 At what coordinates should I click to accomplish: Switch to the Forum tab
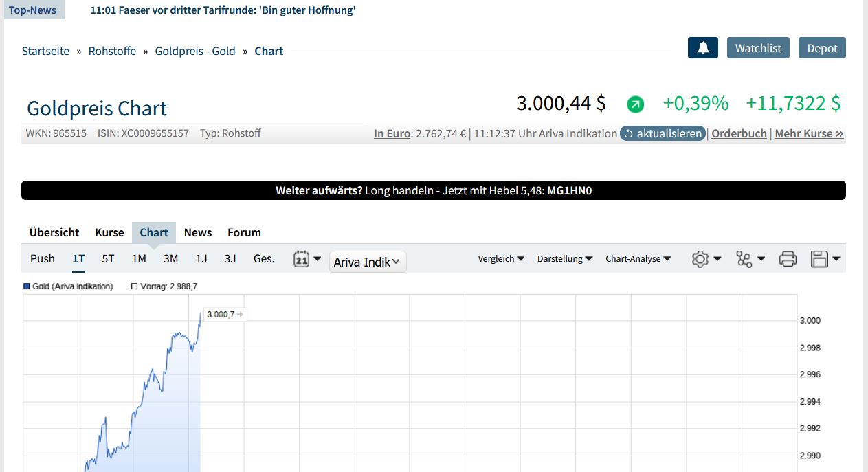tap(244, 232)
